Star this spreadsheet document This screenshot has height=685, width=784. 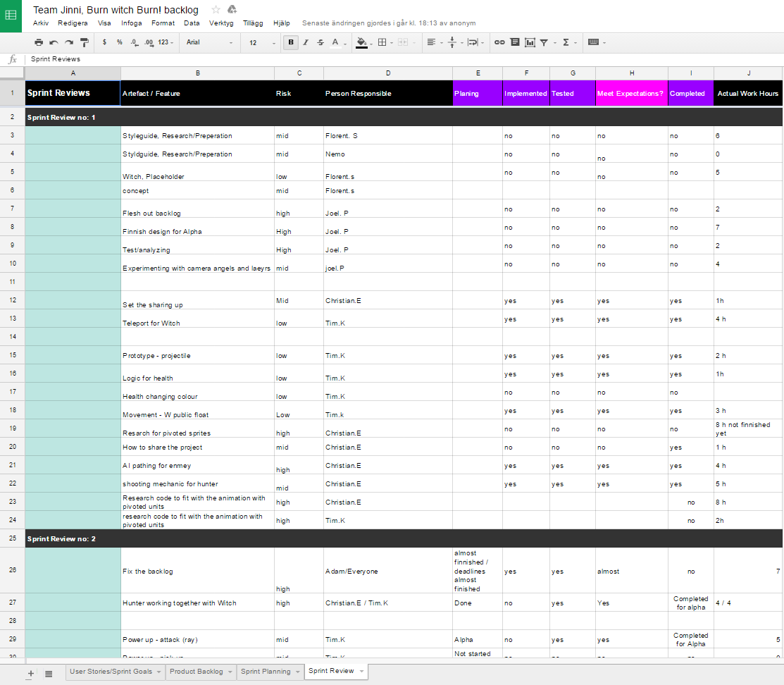click(x=216, y=9)
